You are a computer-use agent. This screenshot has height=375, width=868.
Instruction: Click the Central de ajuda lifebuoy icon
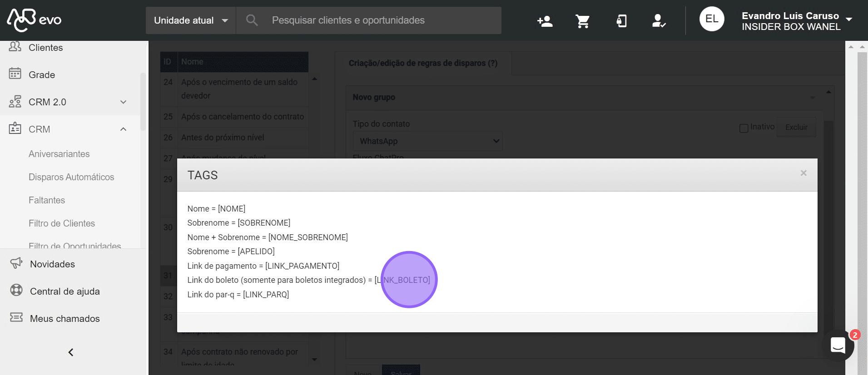coord(16,290)
